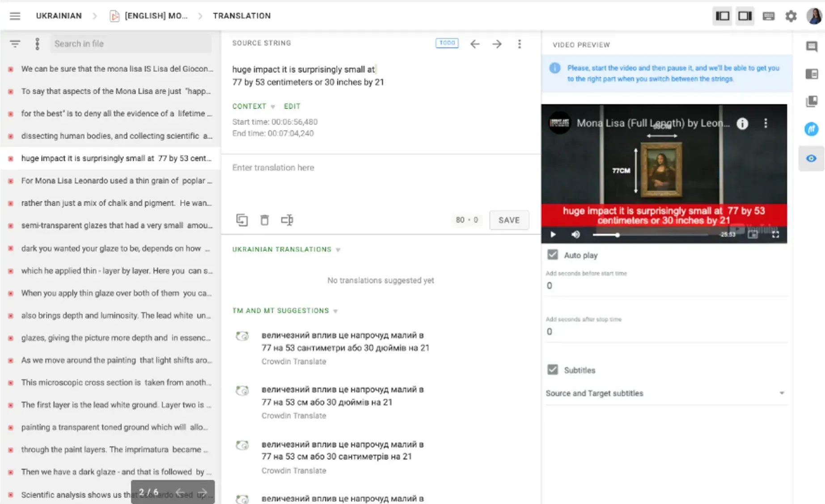Uncheck the Subtitles checkbox
Screen dimensions: 825x504
[x=553, y=370]
